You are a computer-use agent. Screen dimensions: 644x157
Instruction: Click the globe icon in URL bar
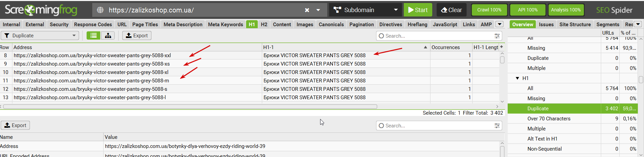(x=100, y=10)
